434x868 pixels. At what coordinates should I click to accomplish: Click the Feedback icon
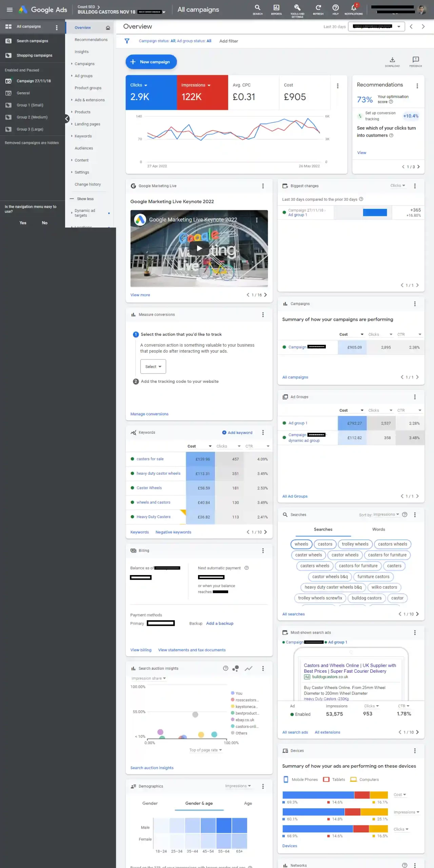click(416, 61)
